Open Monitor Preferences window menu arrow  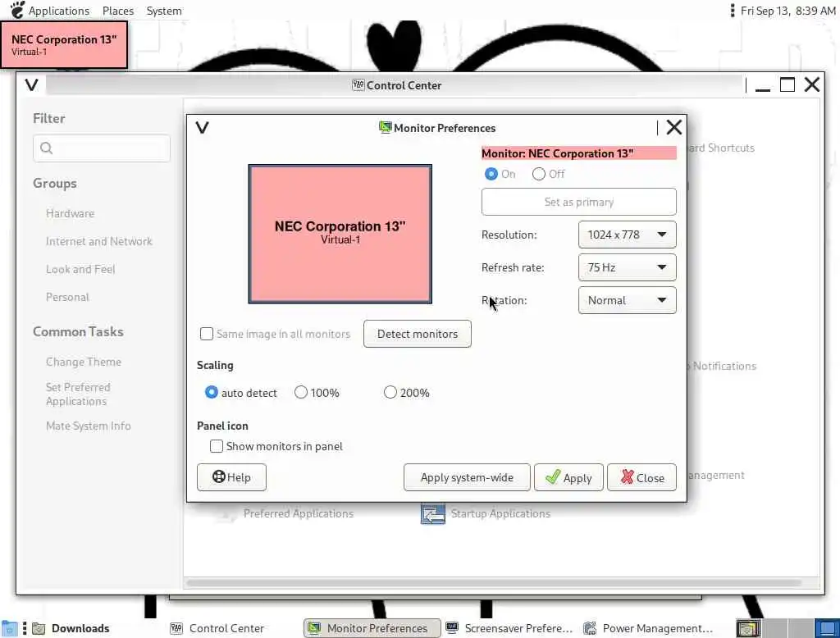[202, 127]
